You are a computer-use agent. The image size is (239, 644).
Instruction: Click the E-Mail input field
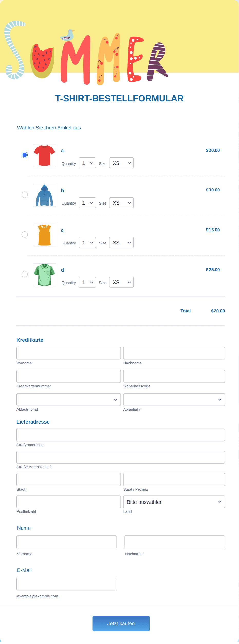(x=66, y=584)
